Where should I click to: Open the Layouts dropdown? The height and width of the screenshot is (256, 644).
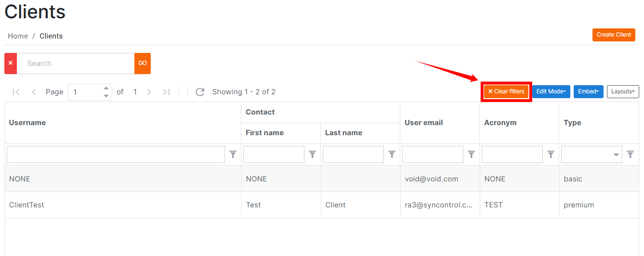(x=622, y=91)
